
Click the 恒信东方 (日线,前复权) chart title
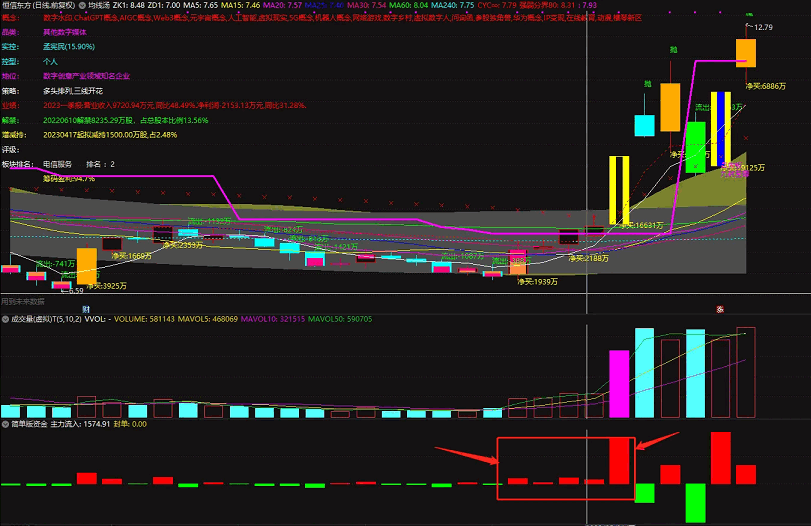[x=39, y=5]
